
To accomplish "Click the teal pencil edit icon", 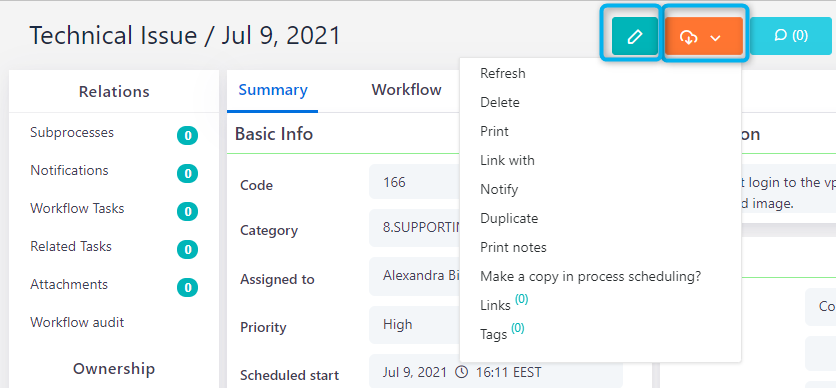I will (634, 36).
